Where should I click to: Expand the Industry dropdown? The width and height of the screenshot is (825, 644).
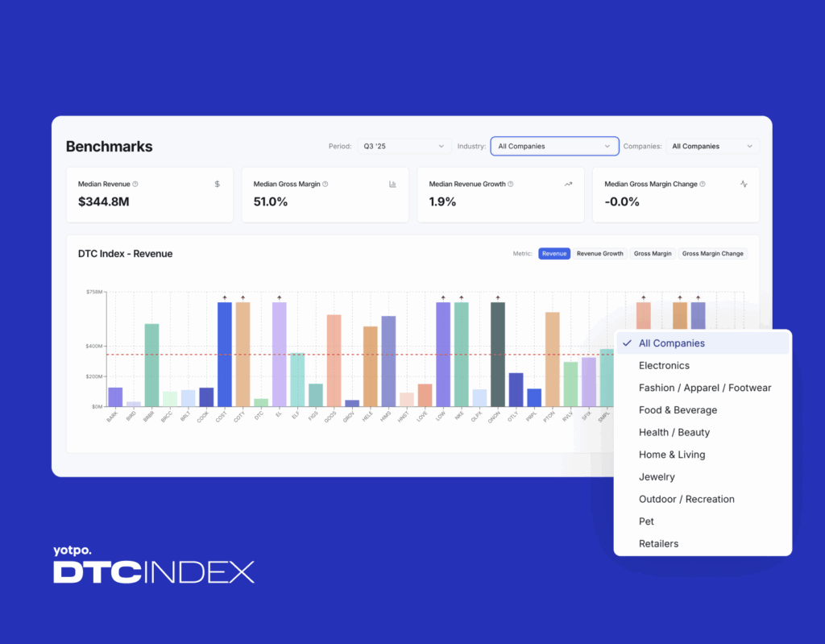click(x=554, y=146)
